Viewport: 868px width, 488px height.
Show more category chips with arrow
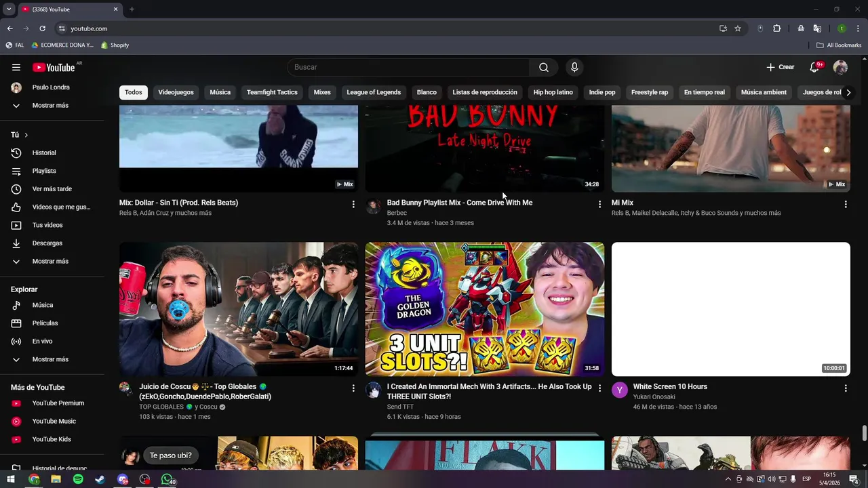[848, 92]
